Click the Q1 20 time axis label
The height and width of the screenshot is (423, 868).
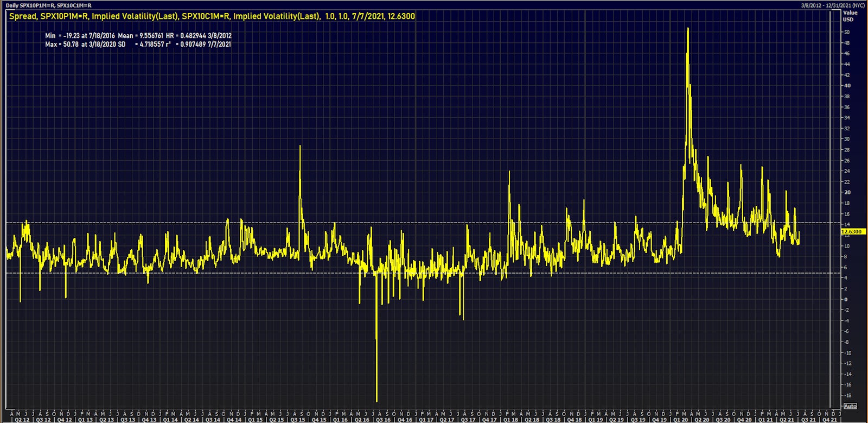click(681, 420)
